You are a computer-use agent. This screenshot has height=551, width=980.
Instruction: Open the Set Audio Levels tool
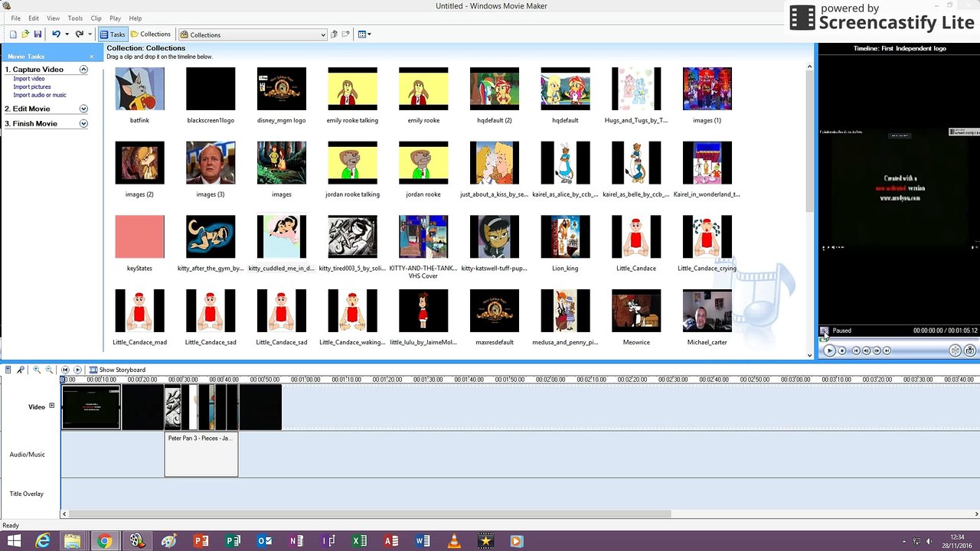click(x=8, y=370)
